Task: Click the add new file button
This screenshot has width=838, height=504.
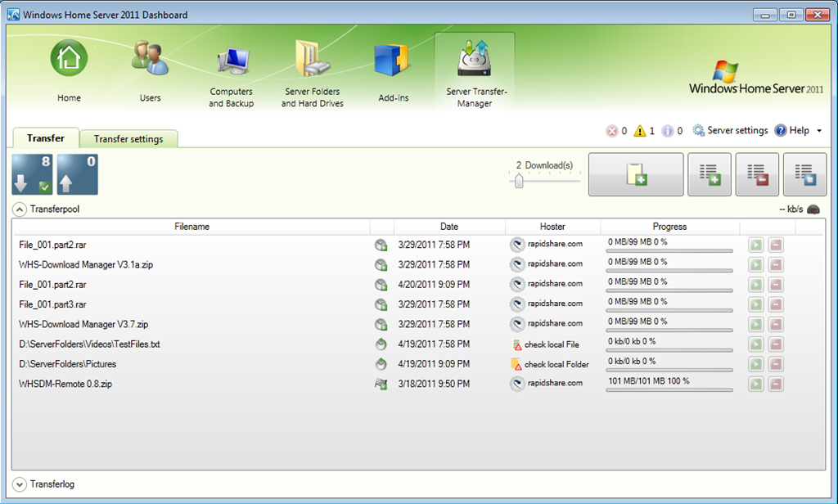Action: [636, 175]
